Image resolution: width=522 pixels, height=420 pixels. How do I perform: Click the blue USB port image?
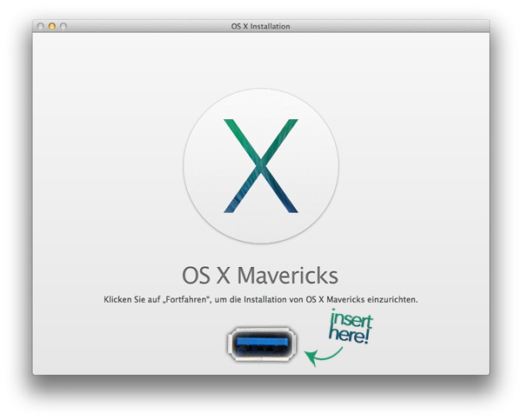[x=262, y=344]
